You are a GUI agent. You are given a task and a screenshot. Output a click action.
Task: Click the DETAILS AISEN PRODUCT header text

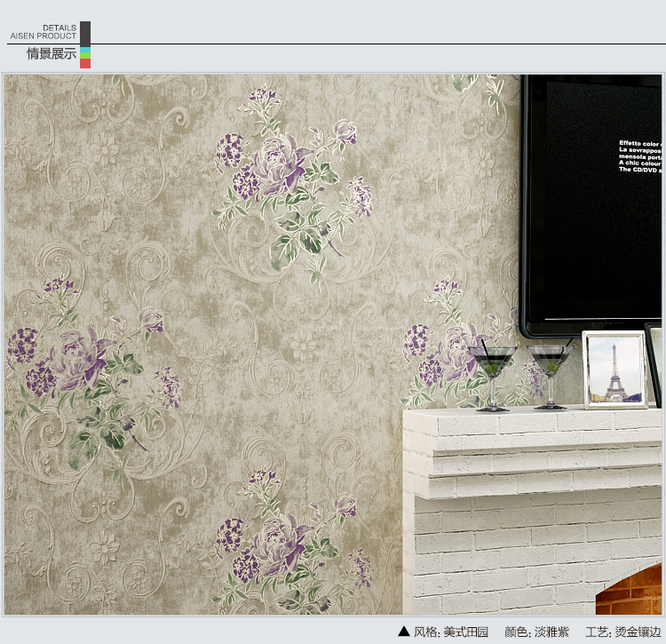44,32
